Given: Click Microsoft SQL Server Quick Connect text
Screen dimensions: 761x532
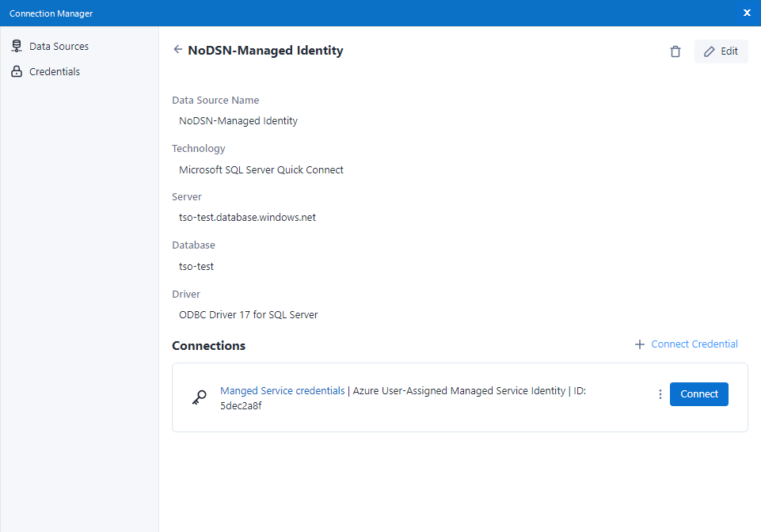Looking at the screenshot, I should click(261, 169).
